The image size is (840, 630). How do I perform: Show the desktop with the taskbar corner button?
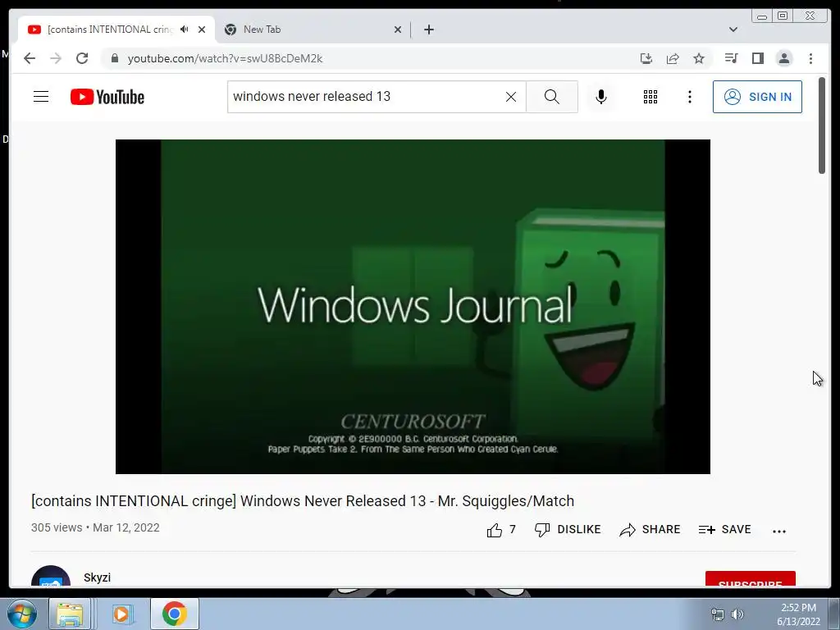(834, 614)
